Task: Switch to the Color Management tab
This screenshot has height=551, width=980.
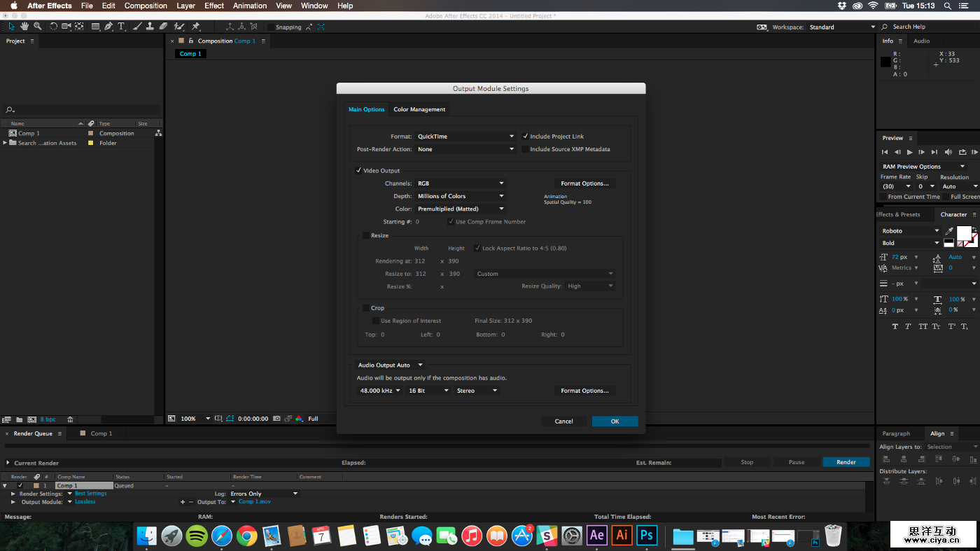Action: click(419, 109)
